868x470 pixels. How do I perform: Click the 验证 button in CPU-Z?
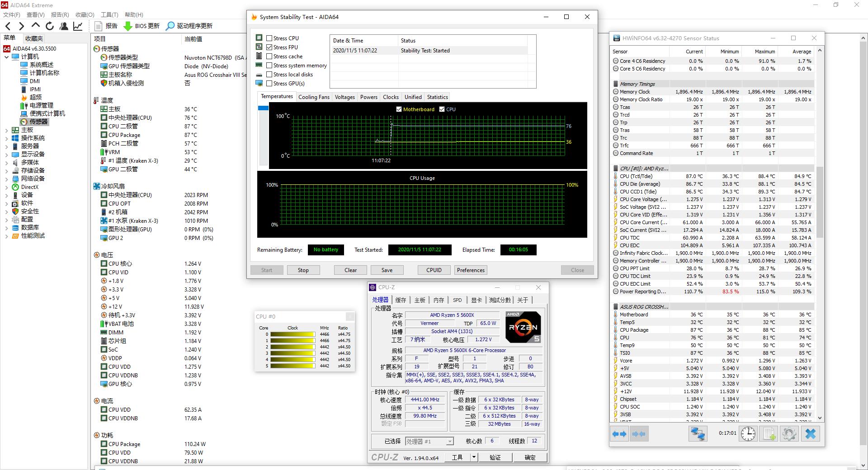tap(495, 457)
